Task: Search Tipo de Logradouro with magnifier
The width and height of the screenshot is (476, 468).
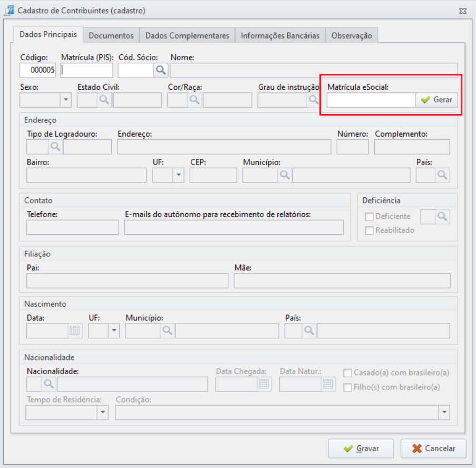Action: (x=55, y=147)
